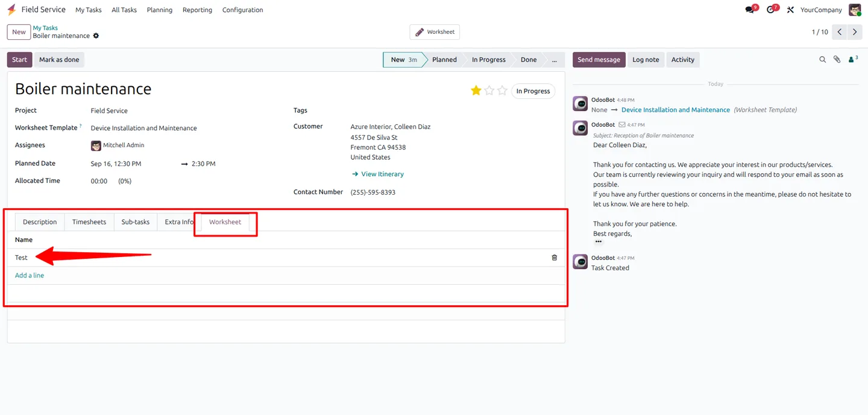Screen dimensions: 868x415
Task: Open the user avatar menu
Action: [855, 10]
